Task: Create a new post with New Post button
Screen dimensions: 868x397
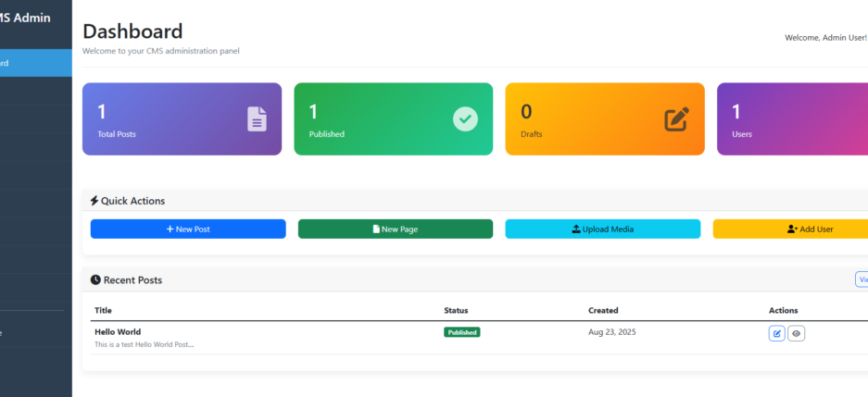Action: click(x=188, y=229)
